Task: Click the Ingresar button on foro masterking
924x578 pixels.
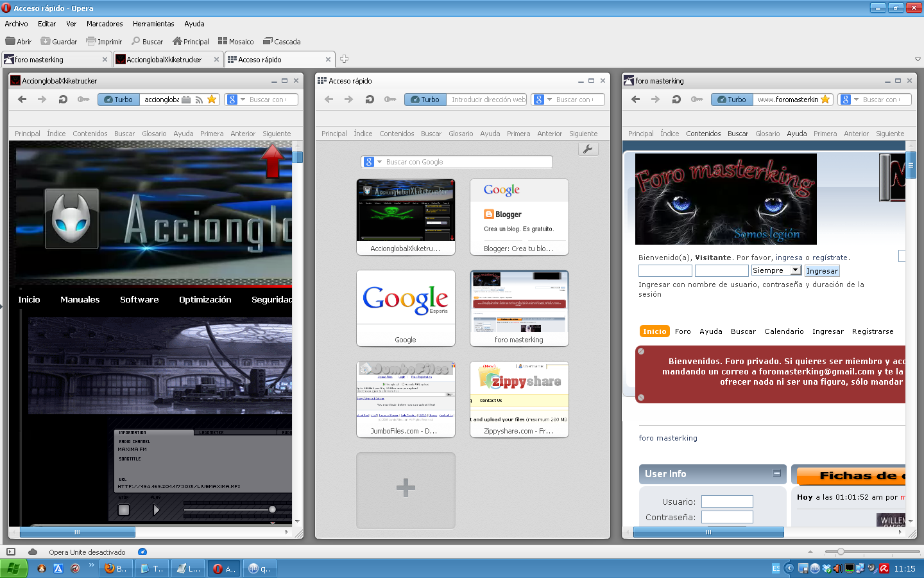Action: 822,270
